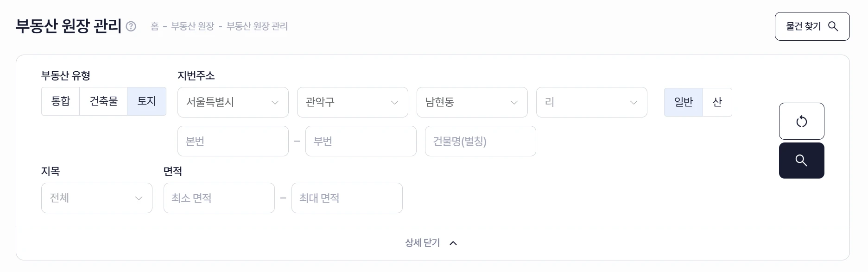Focus the 본번 input field
This screenshot has width=868, height=272.
233,141
